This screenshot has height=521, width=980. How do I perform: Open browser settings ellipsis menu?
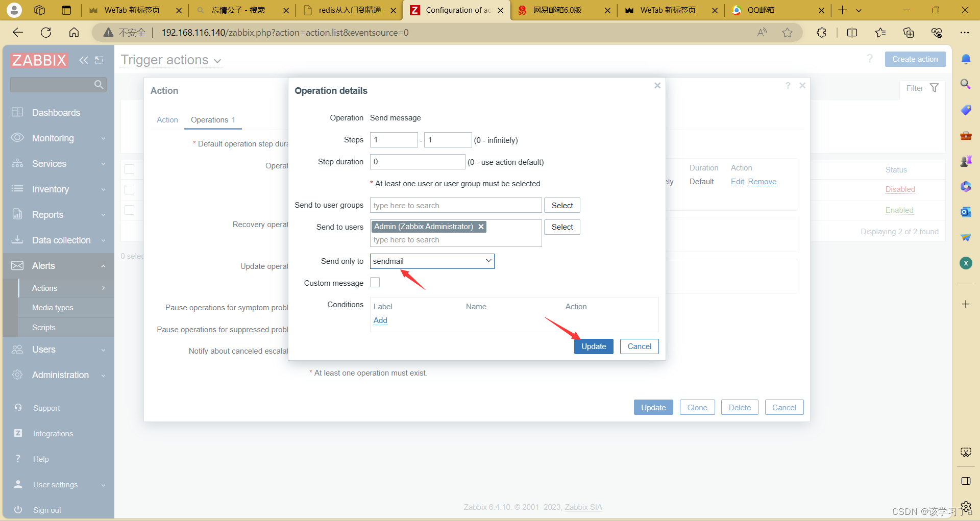(x=964, y=33)
